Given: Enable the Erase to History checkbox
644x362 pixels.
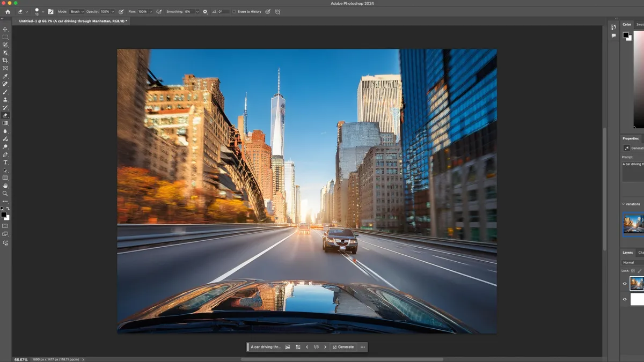Looking at the screenshot, I should click(234, 11).
